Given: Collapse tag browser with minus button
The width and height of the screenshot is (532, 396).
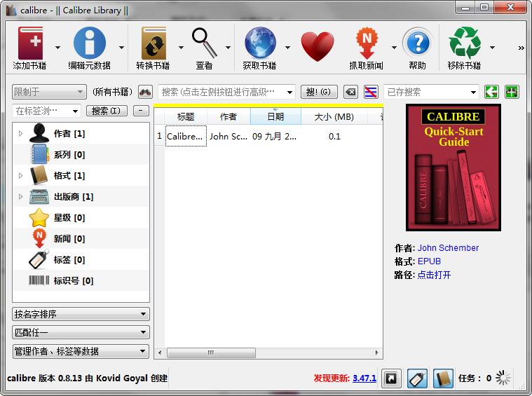Looking at the screenshot, I should pyautogui.click(x=141, y=111).
